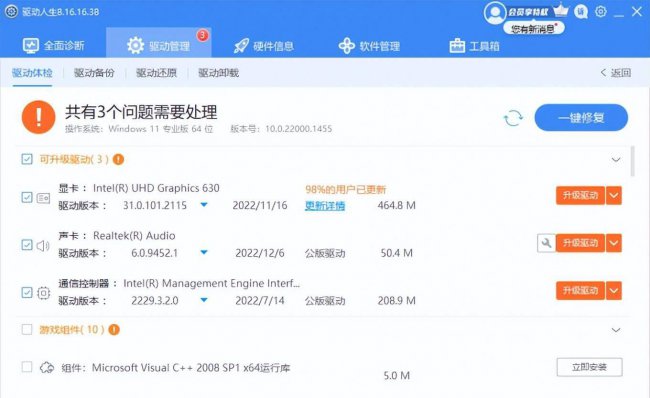Check the Microsoft Visual C++ 2008 checkbox

coord(27,367)
